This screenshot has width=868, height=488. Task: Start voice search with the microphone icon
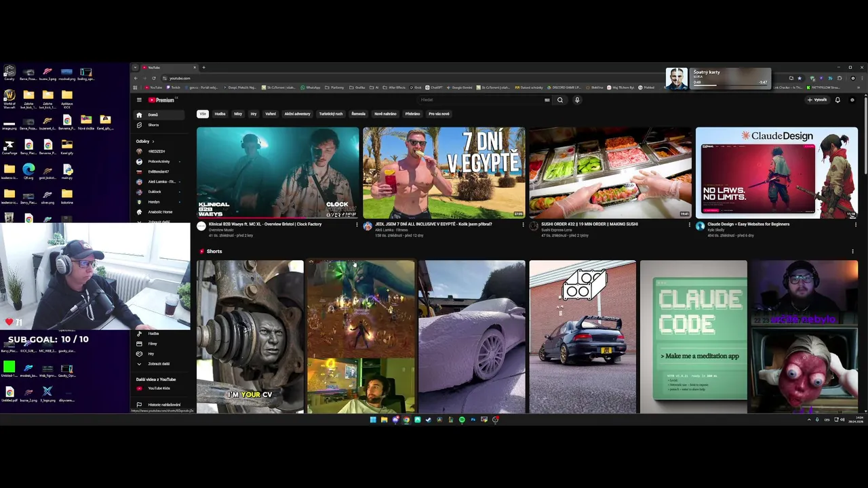pos(577,100)
